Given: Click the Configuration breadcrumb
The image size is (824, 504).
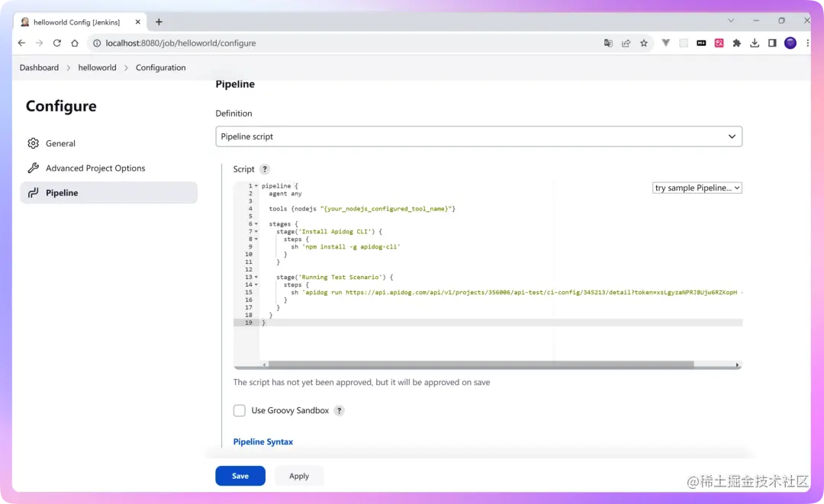Looking at the screenshot, I should [x=161, y=67].
